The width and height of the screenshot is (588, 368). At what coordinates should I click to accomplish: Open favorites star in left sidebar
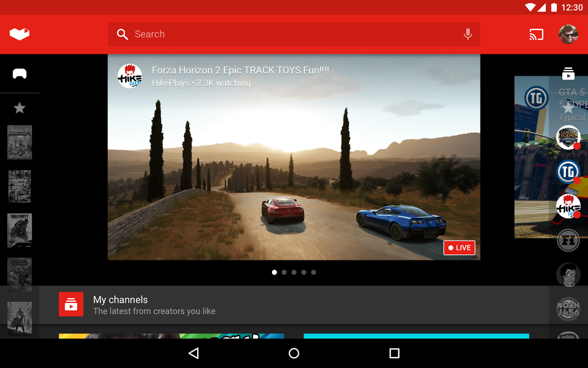point(20,108)
